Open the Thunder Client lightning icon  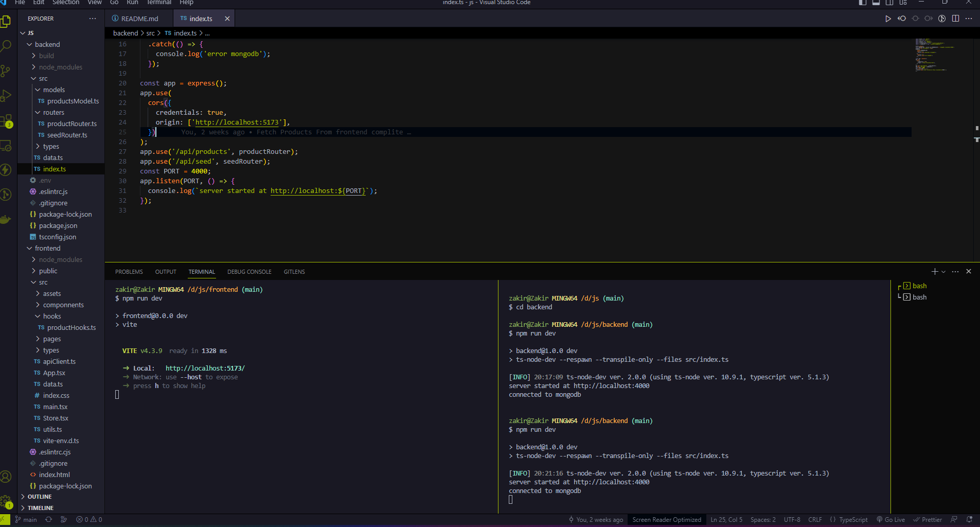click(6, 170)
